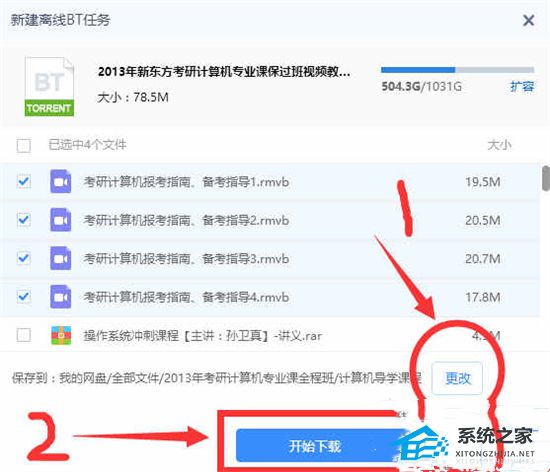Click the BT TORRENT file icon
This screenshot has height=472, width=550.
point(49,86)
